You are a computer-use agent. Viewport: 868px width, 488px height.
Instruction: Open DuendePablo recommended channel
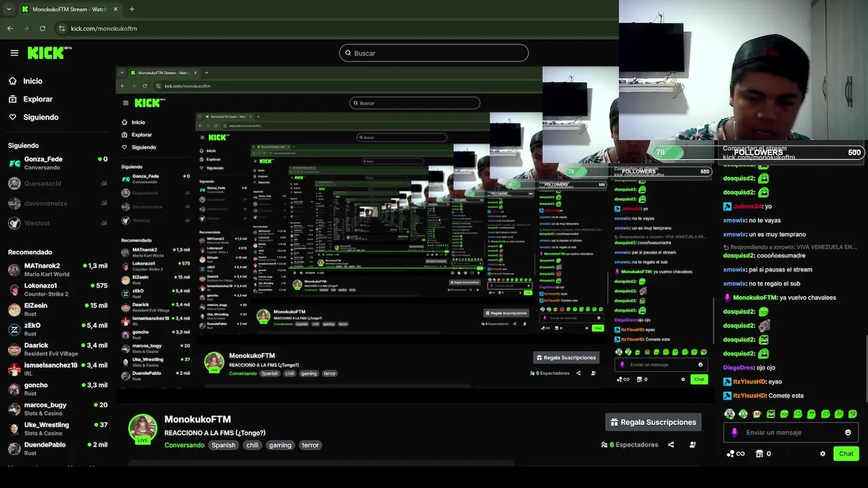tap(58, 448)
